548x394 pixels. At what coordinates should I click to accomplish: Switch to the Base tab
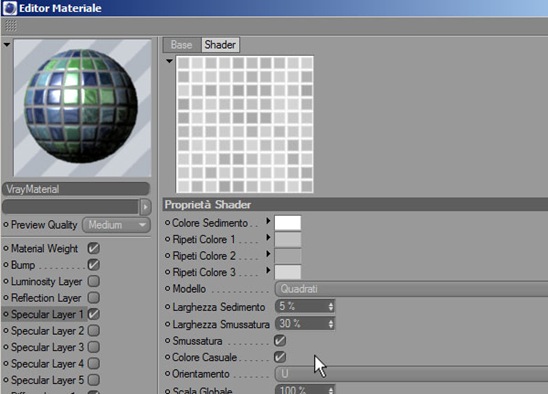click(181, 45)
